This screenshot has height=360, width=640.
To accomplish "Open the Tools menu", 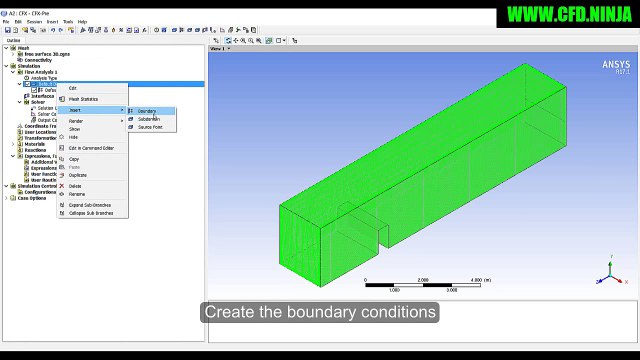I will click(x=68, y=22).
